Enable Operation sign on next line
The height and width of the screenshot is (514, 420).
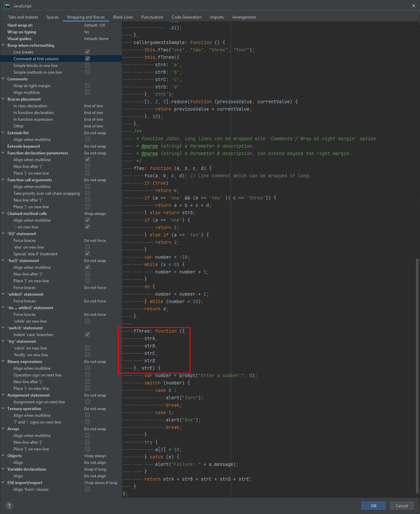coord(87,375)
